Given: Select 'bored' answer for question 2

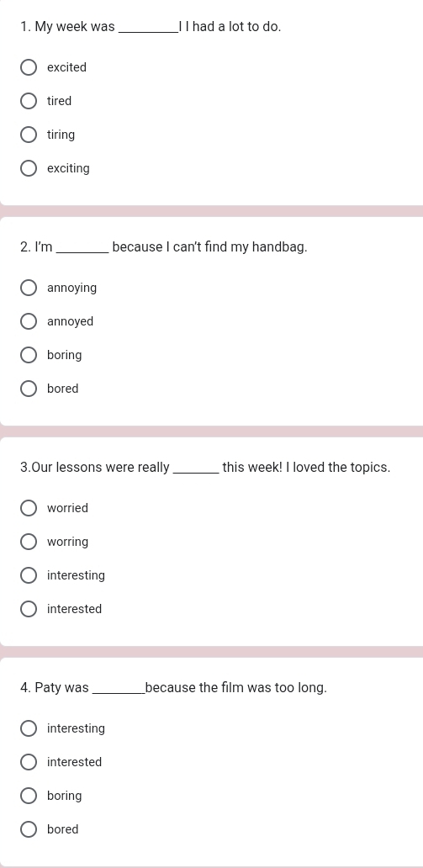Looking at the screenshot, I should 29,389.
